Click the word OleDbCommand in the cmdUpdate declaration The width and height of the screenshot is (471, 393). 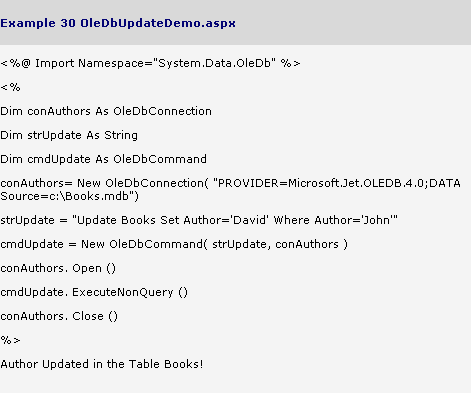pos(160,159)
